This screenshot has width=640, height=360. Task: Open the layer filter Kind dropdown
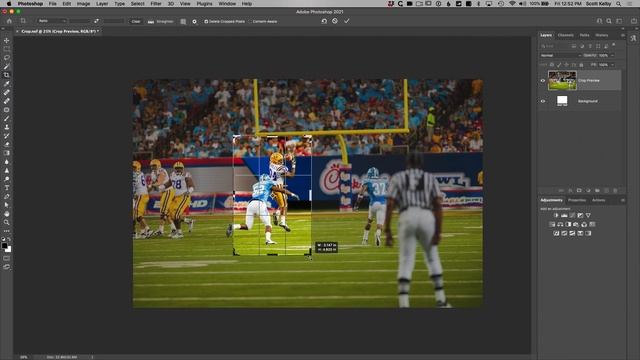(554, 46)
